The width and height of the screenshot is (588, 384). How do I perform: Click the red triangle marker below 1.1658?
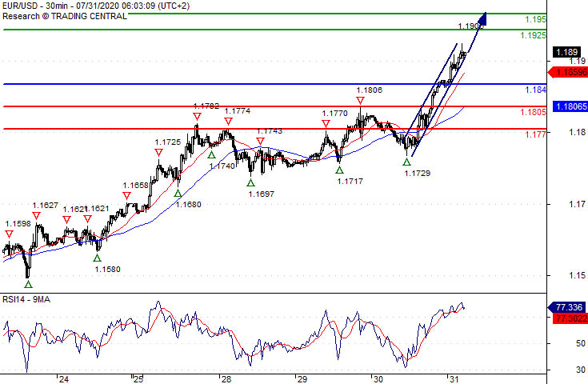point(126,196)
